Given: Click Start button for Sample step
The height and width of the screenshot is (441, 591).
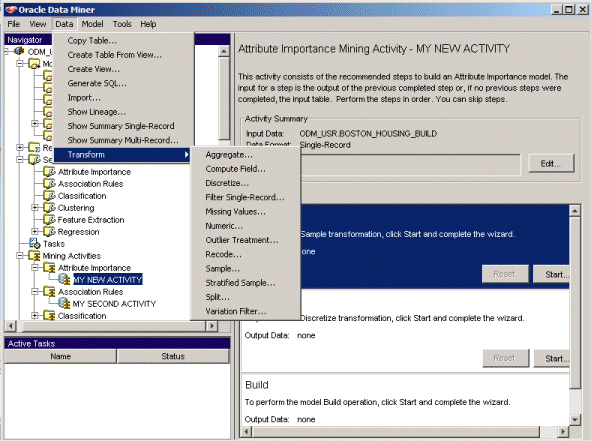Looking at the screenshot, I should coord(551,274).
